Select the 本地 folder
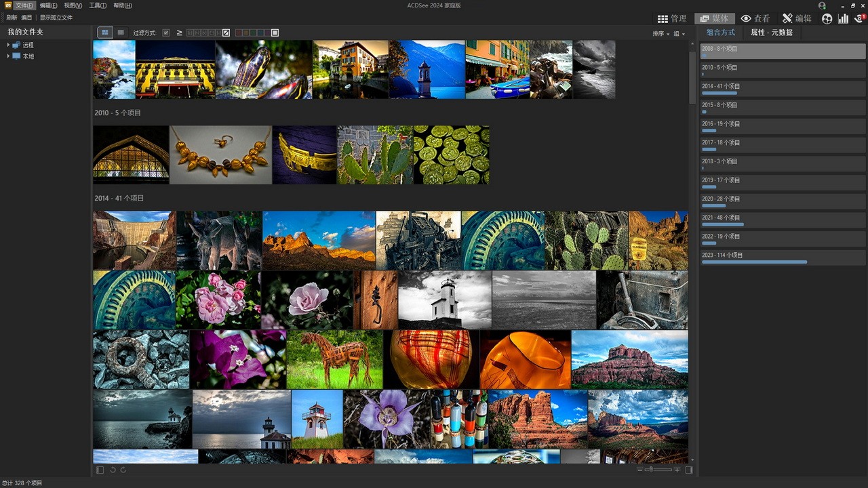 point(28,56)
